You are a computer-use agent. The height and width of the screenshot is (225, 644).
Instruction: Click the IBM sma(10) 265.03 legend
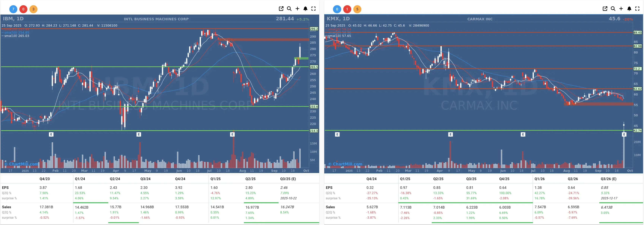(15, 36)
